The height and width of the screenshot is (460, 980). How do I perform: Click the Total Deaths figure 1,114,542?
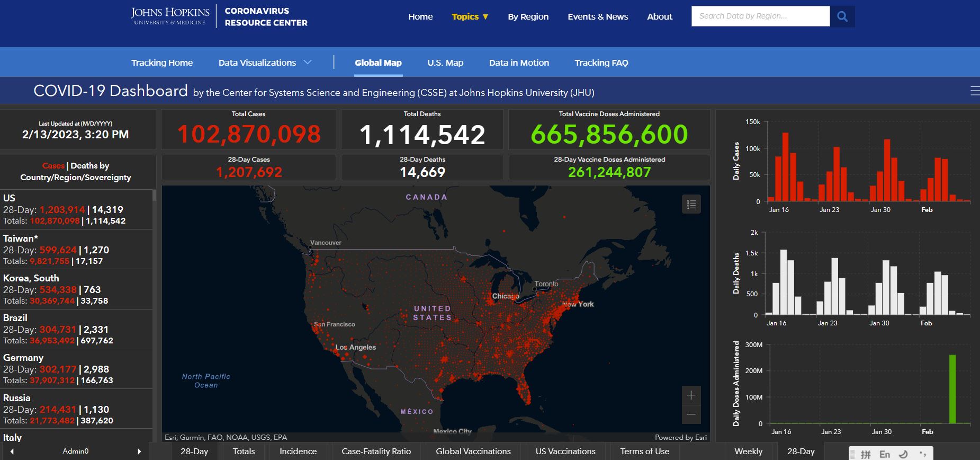(x=422, y=135)
